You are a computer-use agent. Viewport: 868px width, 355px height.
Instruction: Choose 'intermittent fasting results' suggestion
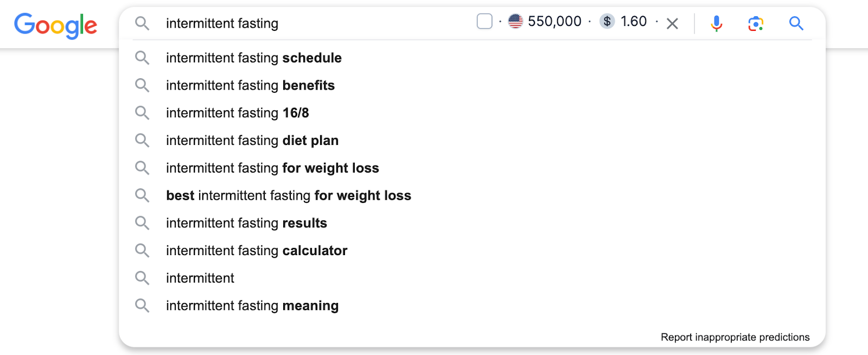[246, 223]
